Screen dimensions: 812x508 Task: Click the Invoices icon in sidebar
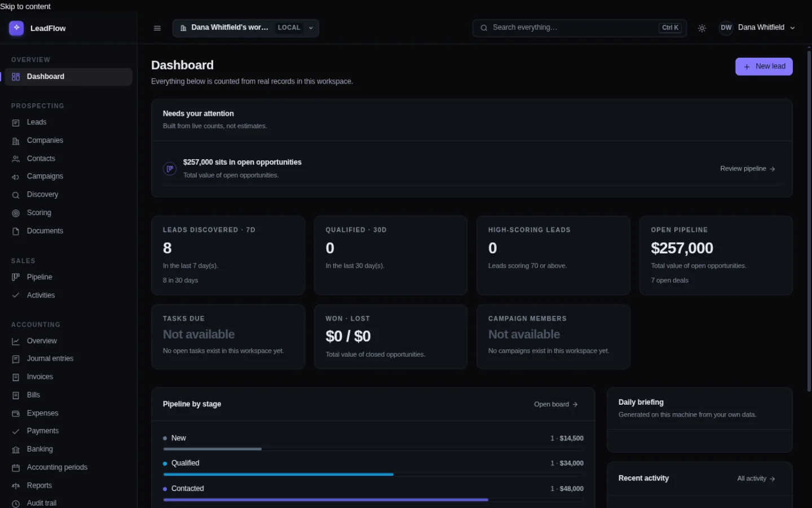click(16, 377)
